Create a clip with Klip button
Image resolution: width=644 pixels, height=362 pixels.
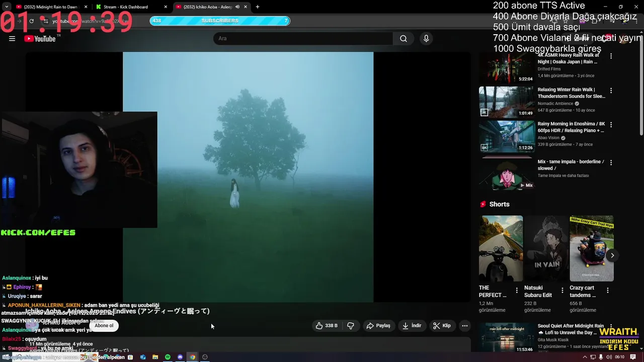click(x=442, y=326)
